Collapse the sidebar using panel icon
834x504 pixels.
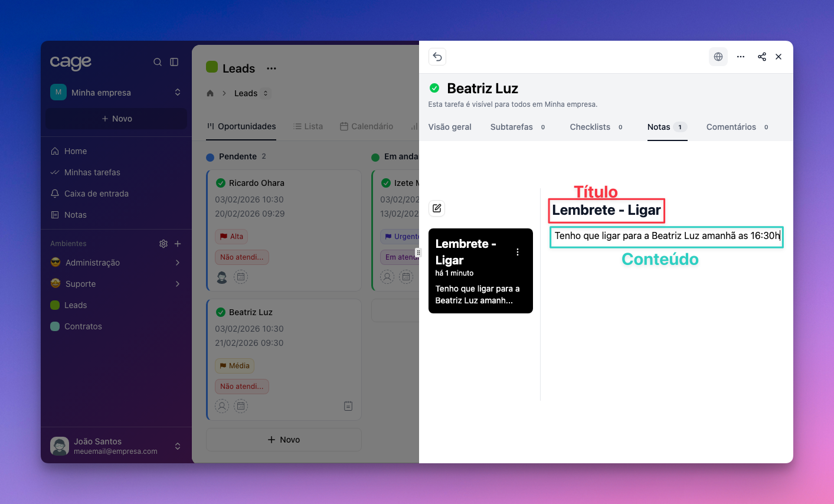[174, 62]
